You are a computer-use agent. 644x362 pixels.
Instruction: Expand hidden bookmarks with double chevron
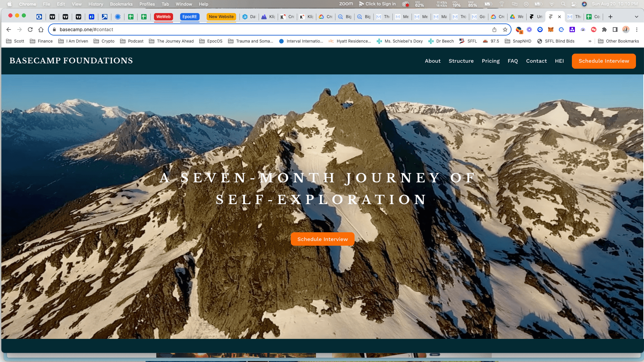click(590, 41)
